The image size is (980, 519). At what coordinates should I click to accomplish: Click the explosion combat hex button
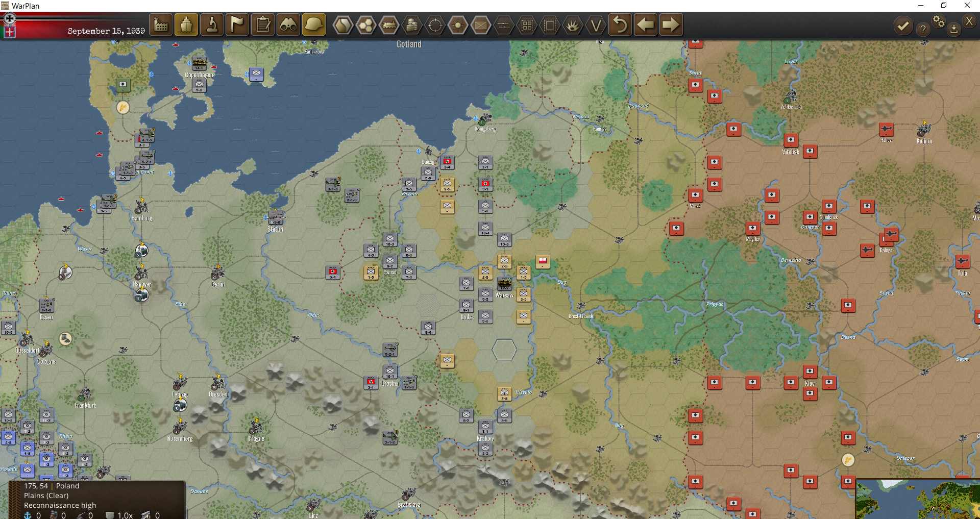573,25
